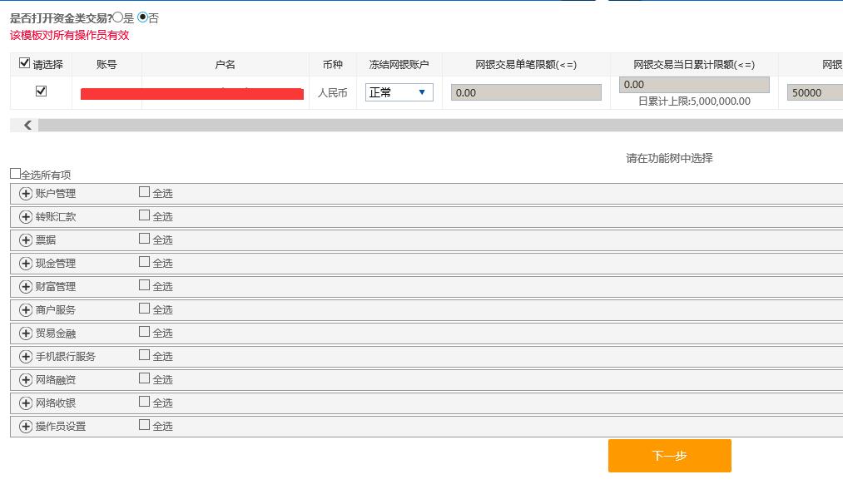Click the 网银交易单笔限额 input field

526,93
